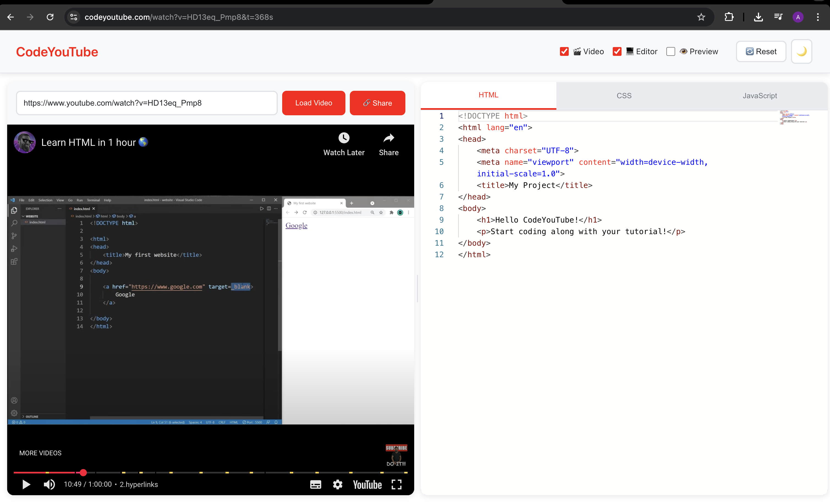Bookmark this page with star icon
This screenshot has height=504, width=830.
tap(701, 17)
